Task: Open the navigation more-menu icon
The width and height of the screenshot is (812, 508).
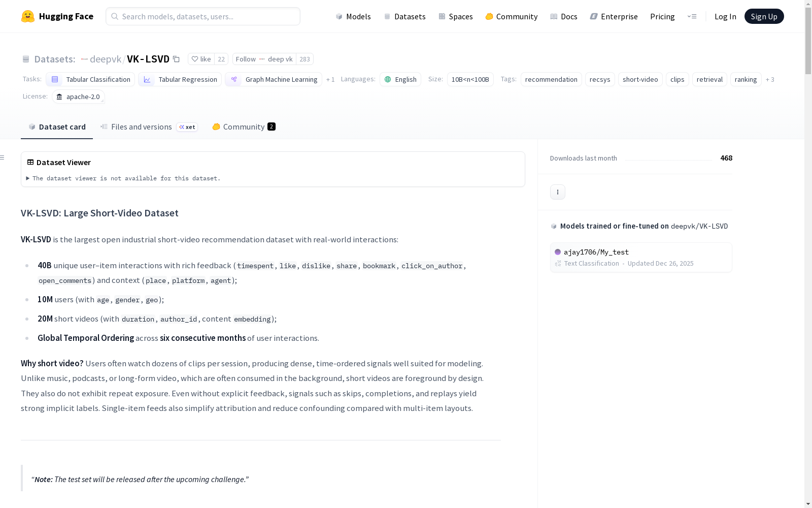Action: click(692, 16)
